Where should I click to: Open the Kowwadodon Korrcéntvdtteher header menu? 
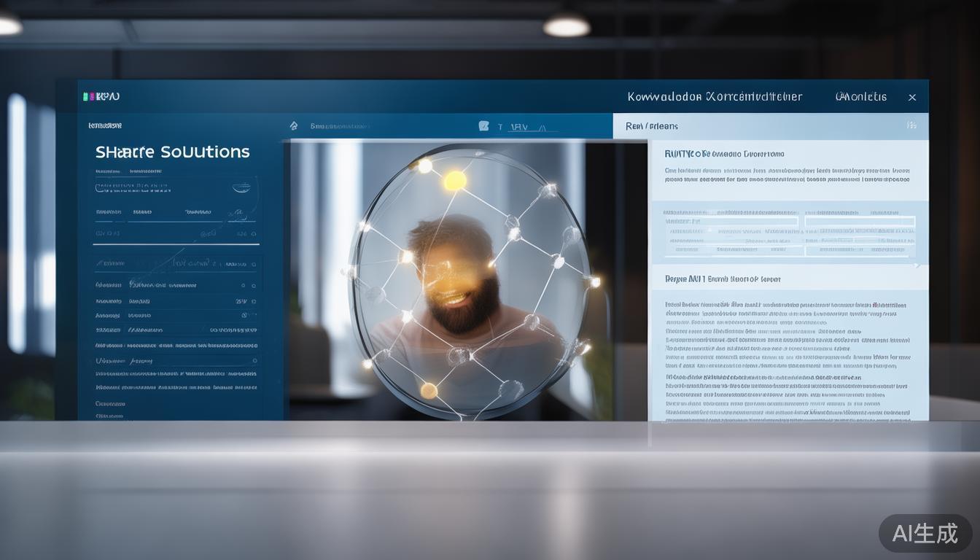tap(714, 96)
